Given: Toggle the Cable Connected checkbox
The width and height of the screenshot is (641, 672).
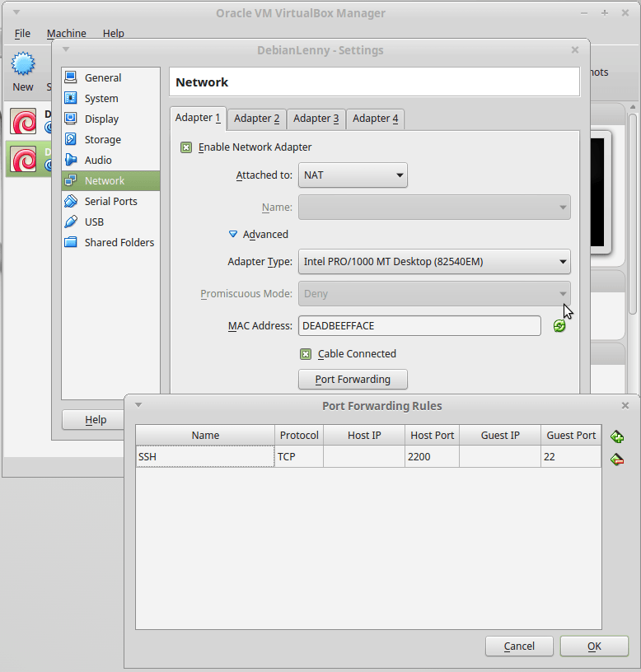Looking at the screenshot, I should (x=306, y=354).
